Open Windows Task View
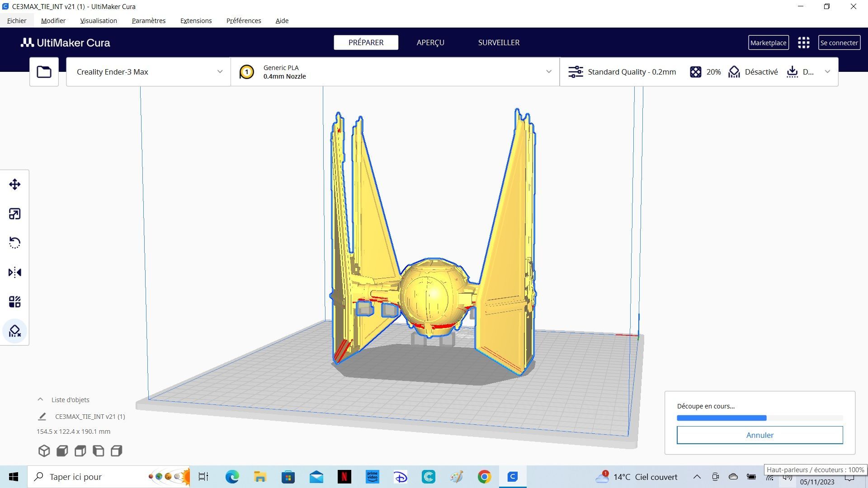868x488 pixels. (203, 477)
